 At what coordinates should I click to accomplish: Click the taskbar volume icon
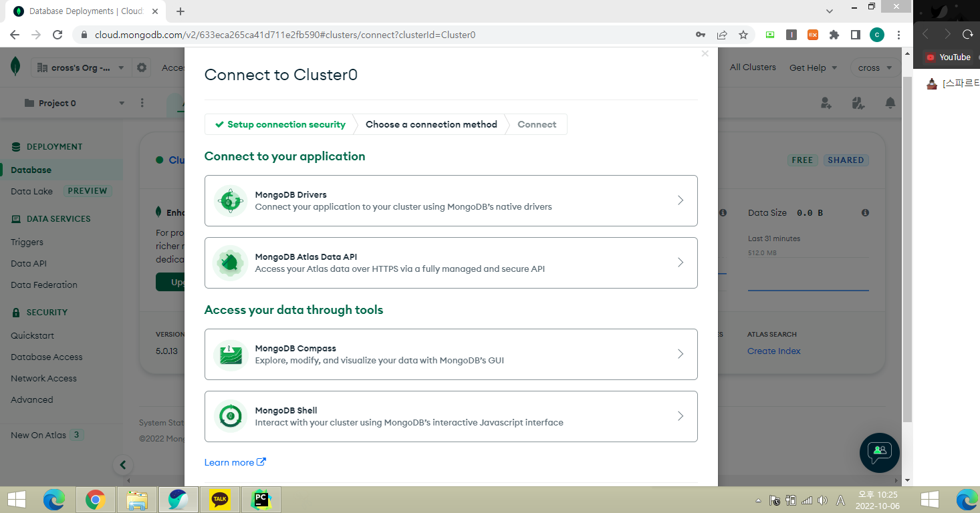click(x=823, y=500)
